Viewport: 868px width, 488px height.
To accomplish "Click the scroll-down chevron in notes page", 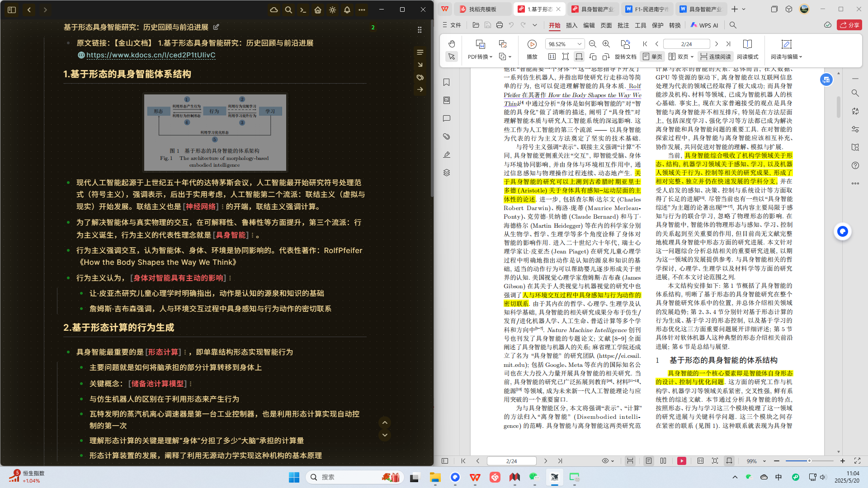I will pyautogui.click(x=385, y=435).
